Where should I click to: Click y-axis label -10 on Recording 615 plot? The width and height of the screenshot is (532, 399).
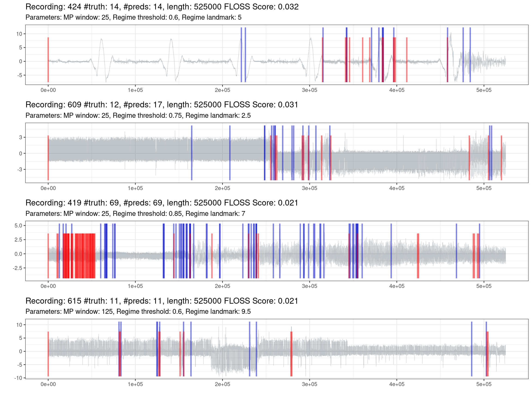18,378
